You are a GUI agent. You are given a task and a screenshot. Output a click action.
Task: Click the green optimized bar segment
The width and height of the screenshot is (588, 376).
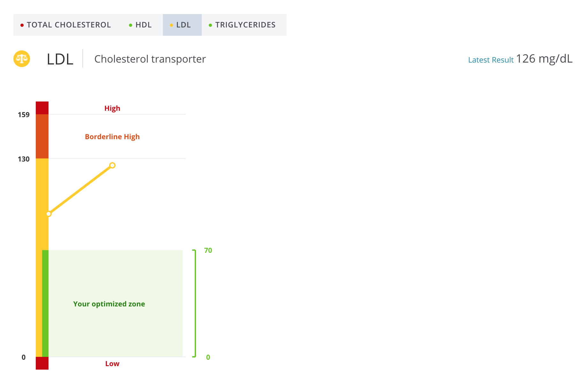pyautogui.click(x=45, y=303)
